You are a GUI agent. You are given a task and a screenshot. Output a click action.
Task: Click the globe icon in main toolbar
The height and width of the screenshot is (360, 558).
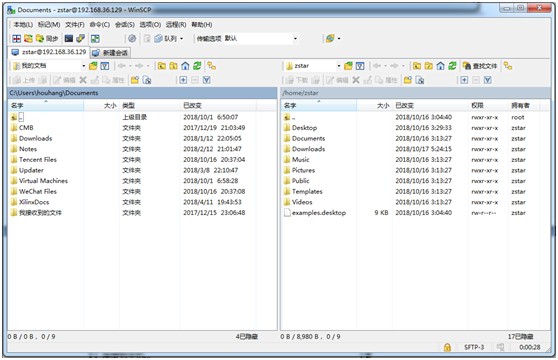pos(330,38)
